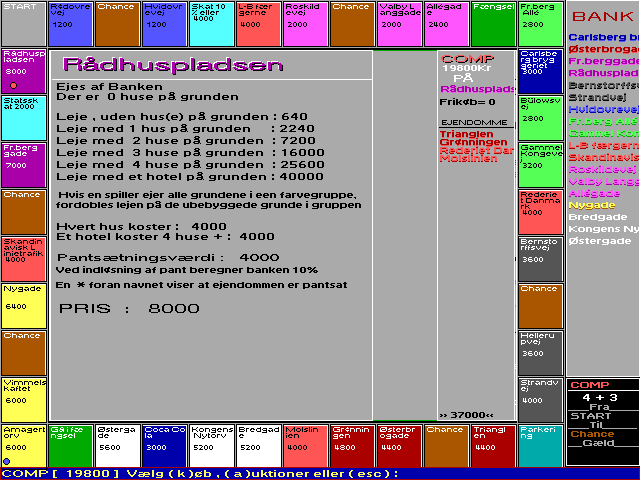Select Molslinien in COMP's EJENDOMME list
Image resolution: width=640 pixels, height=480 pixels.
click(x=469, y=159)
